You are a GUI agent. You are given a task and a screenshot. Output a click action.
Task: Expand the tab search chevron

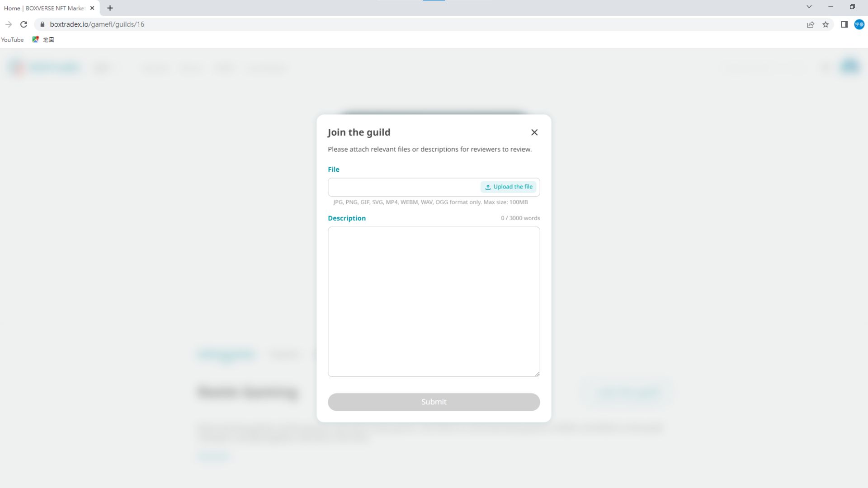tap(809, 7)
